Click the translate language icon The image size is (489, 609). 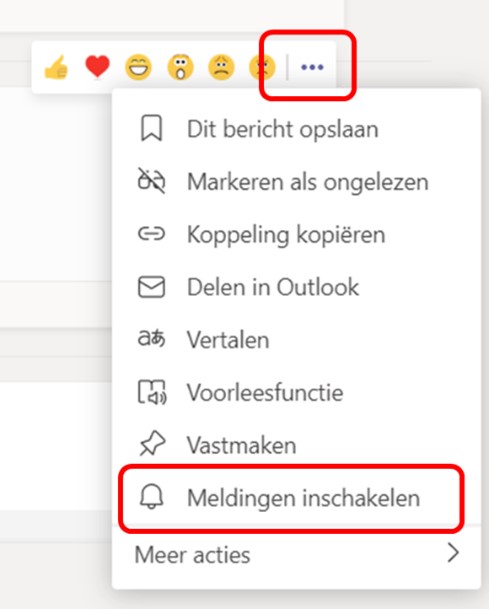pos(151,339)
